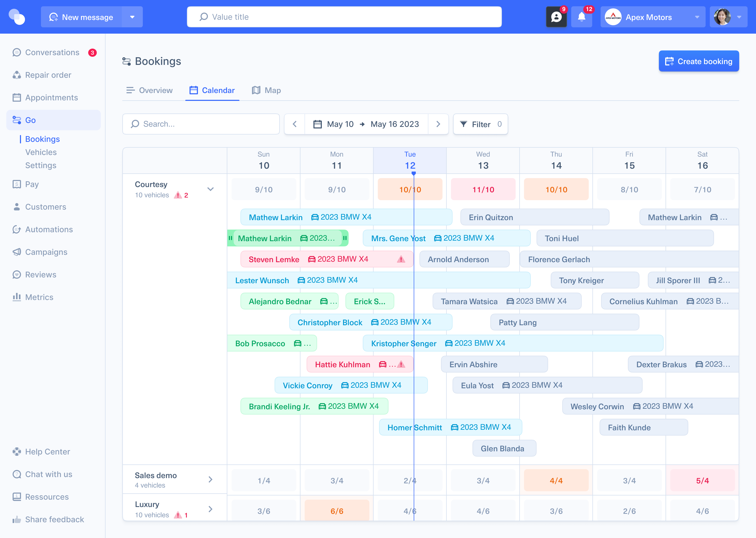Open the Apex Motors account dropdown
The width and height of the screenshot is (756, 538).
(x=697, y=17)
